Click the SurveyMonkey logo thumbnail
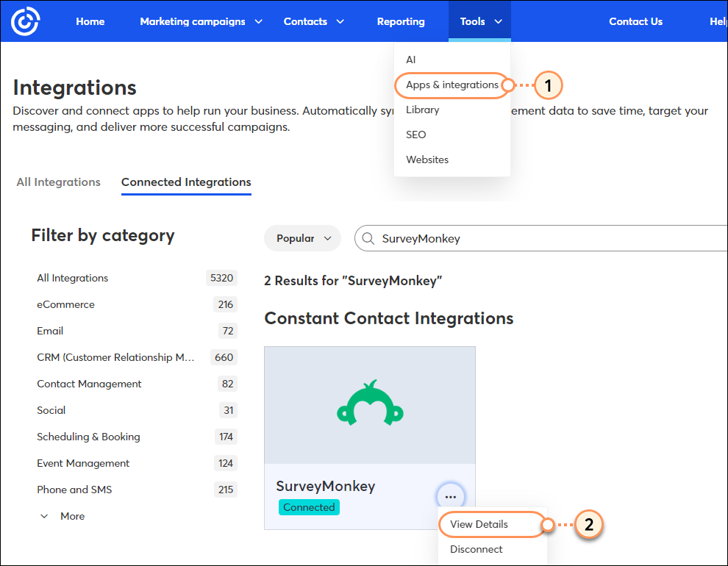 coord(369,404)
